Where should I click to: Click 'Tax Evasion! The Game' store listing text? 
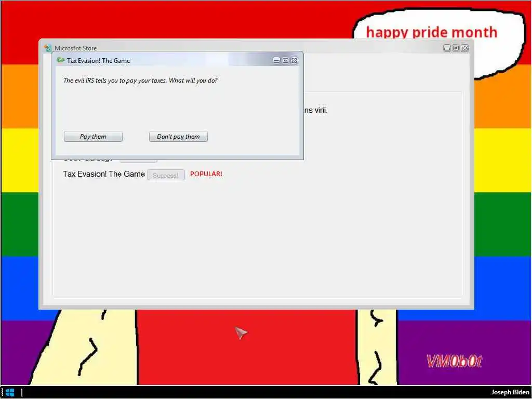point(104,174)
